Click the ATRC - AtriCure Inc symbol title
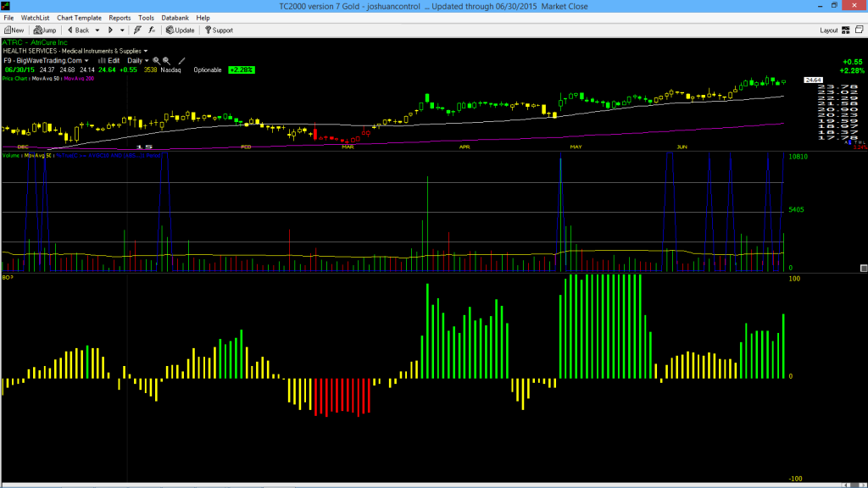This screenshot has height=488, width=868. (x=35, y=42)
